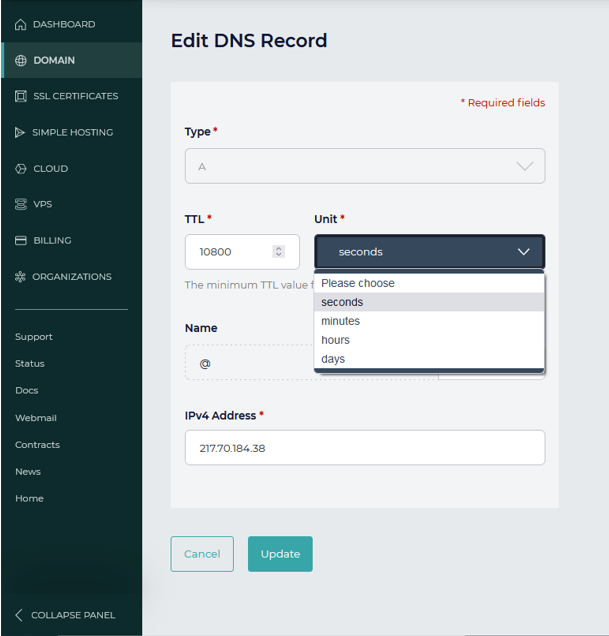Screen dimensions: 609x636
Task: Click the IPv4 Address input field
Action: (x=365, y=448)
